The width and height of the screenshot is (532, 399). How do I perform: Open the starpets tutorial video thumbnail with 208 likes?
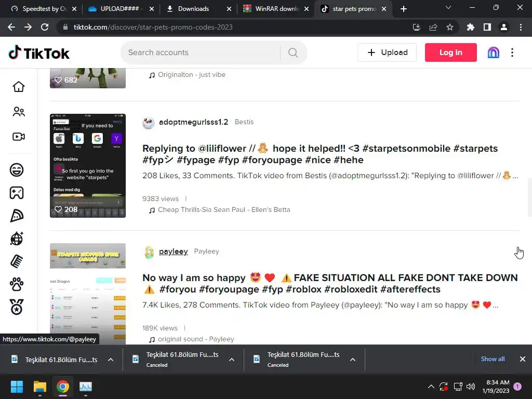[x=87, y=166]
